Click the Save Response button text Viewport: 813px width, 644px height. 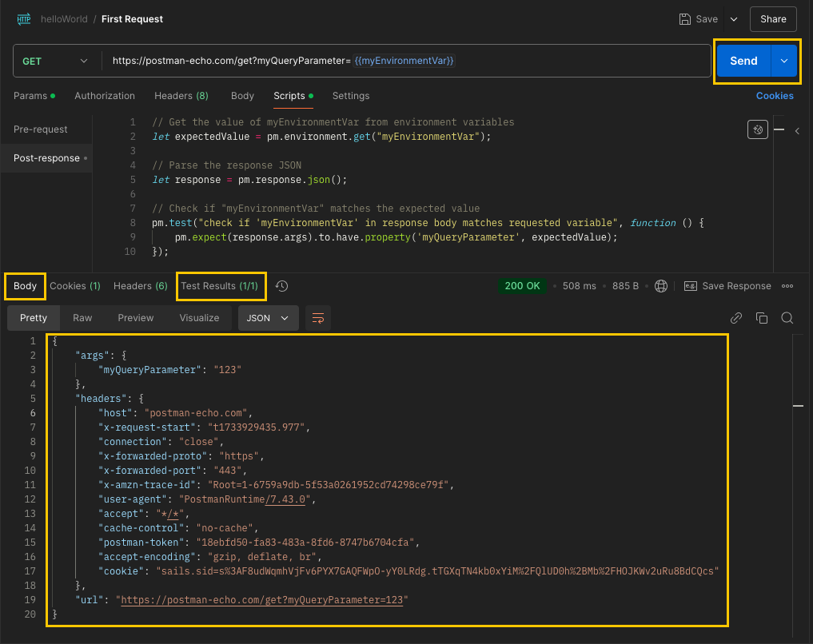click(x=736, y=286)
